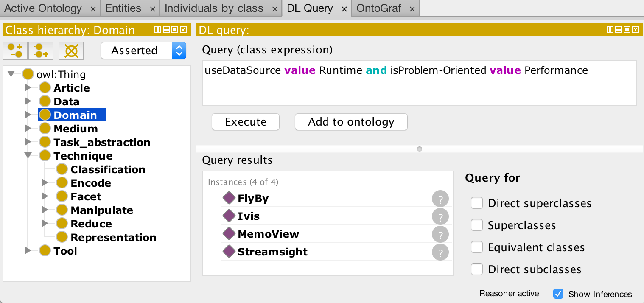This screenshot has height=303, width=644.
Task: Click the delete selected class icon
Action: click(71, 51)
